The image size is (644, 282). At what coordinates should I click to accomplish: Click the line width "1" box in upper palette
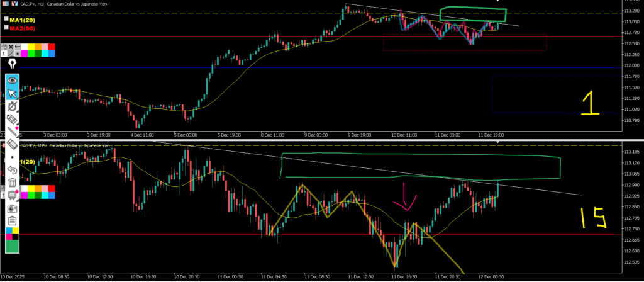point(4,54)
